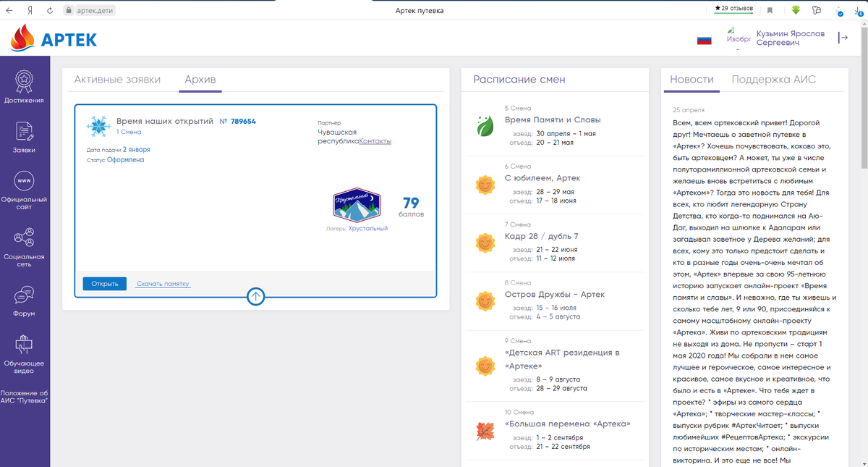The height and width of the screenshot is (467, 868).
Task: Open Положение об АИС "Путевка" sidebar link
Action: pyautogui.click(x=24, y=397)
